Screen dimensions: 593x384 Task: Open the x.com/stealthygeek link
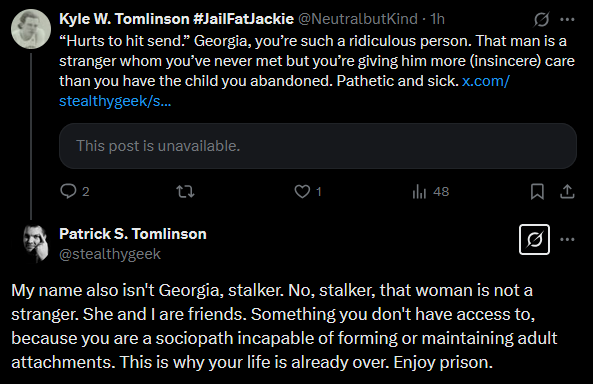coord(284,91)
